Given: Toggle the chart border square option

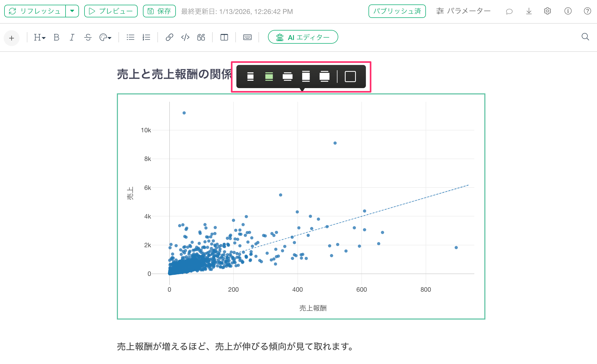Looking at the screenshot, I should [x=350, y=77].
